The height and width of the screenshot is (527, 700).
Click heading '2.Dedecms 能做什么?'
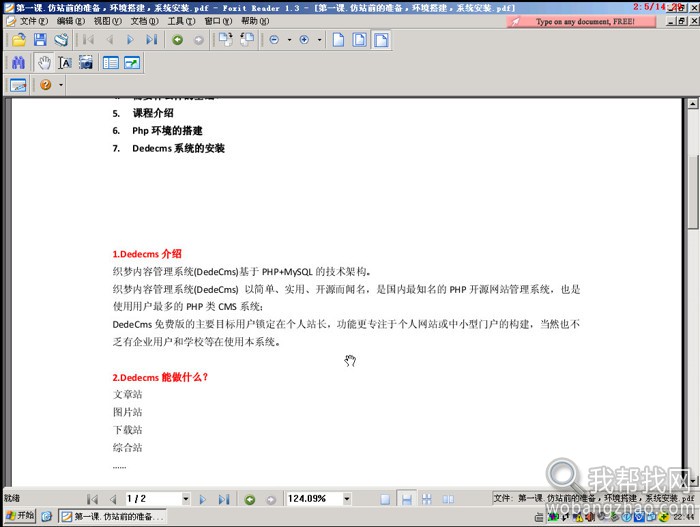click(160, 377)
